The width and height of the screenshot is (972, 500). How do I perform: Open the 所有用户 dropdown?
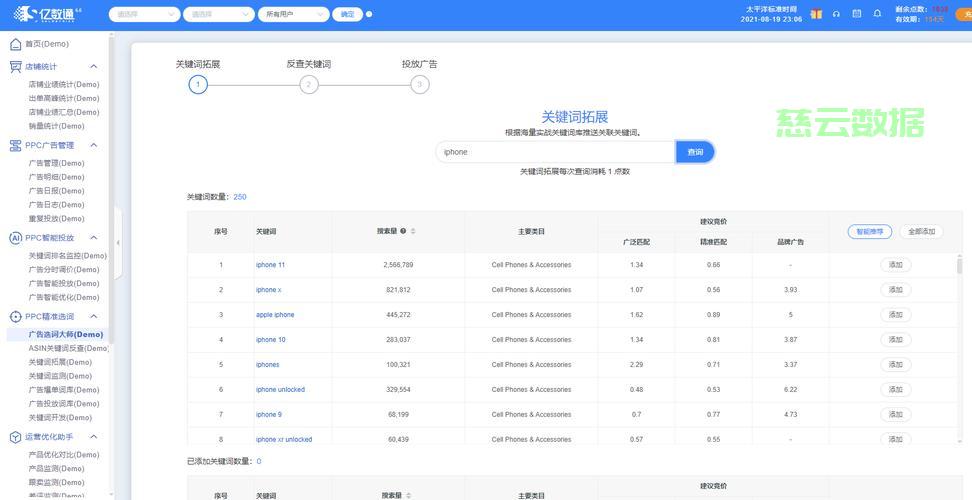[293, 15]
